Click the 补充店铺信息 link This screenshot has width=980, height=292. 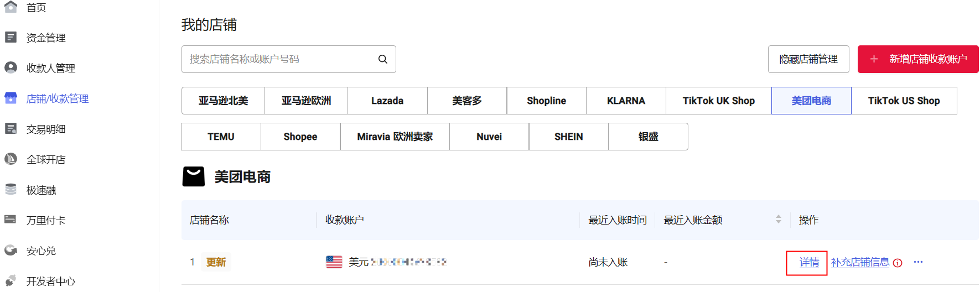pyautogui.click(x=860, y=262)
